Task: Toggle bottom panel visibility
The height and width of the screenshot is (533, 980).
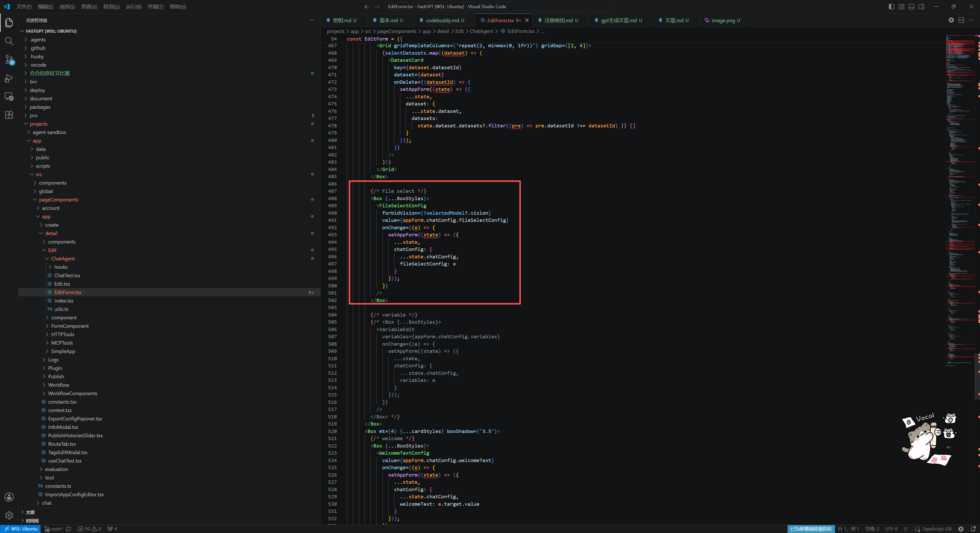Action: pos(911,6)
